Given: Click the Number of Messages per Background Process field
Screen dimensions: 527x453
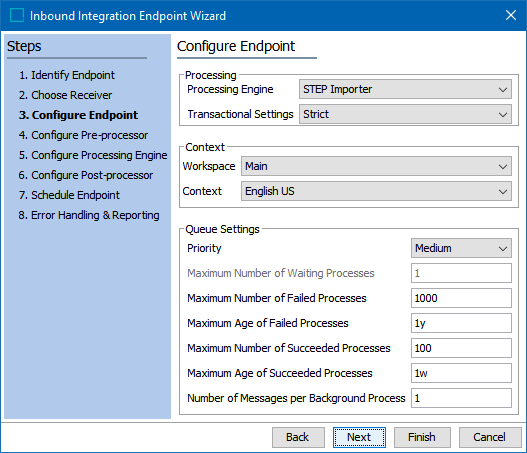Looking at the screenshot, I should (x=461, y=398).
